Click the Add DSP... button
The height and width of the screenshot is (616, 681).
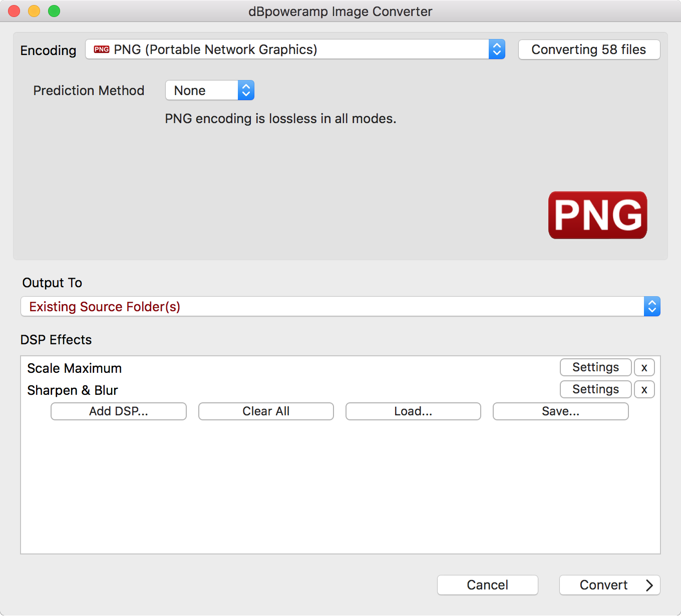(x=119, y=411)
